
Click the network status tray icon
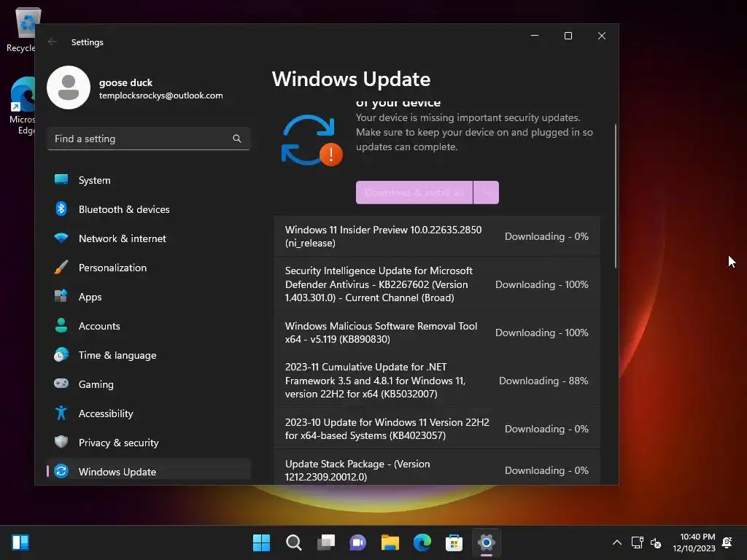(637, 542)
